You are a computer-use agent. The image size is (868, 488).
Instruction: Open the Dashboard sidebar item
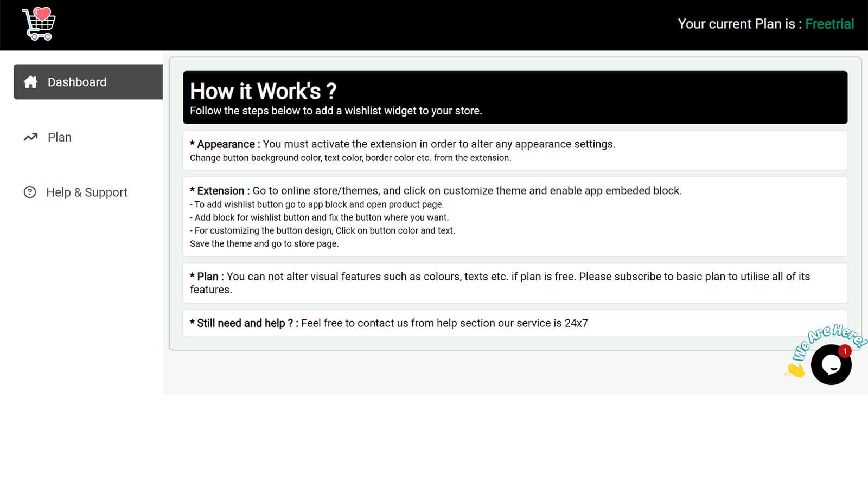(x=77, y=82)
